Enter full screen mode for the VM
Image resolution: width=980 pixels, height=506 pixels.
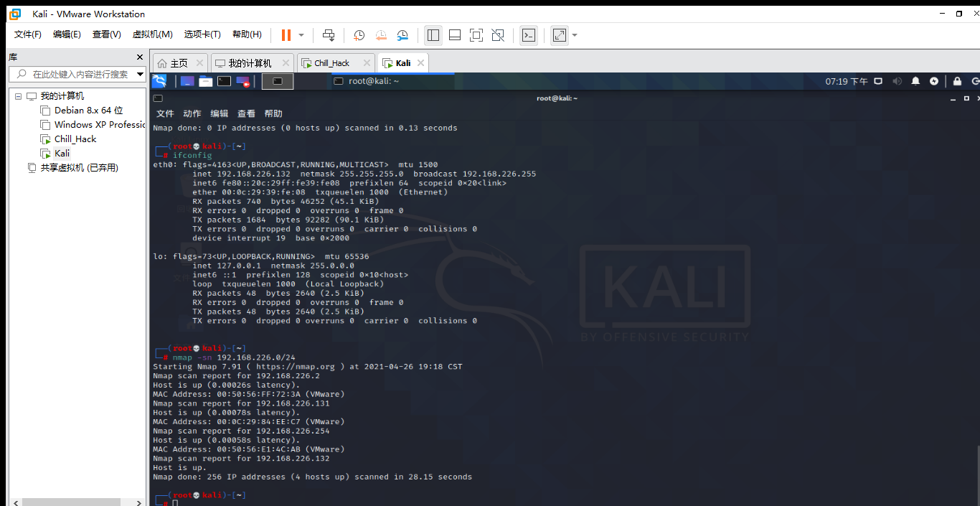coord(476,34)
